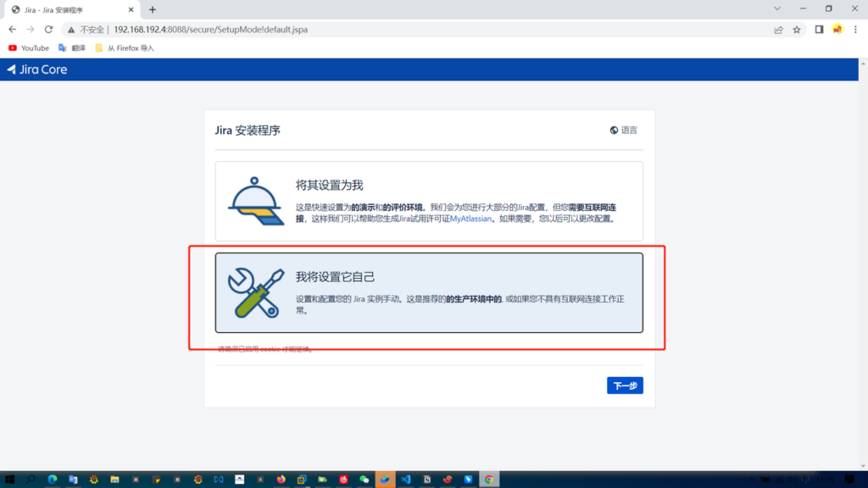Click the serving dish cloche icon

tap(256, 202)
